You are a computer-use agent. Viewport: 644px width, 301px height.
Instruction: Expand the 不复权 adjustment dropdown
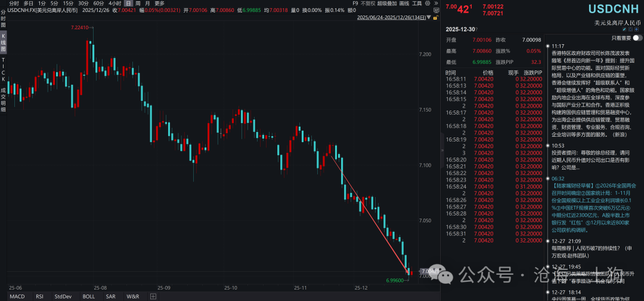[366, 3]
